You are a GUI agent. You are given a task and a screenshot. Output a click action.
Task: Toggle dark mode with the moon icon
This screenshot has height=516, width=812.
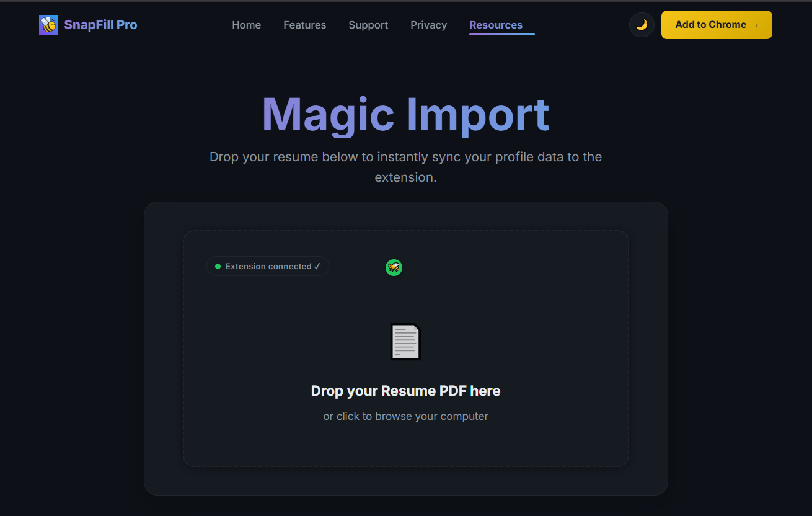[x=642, y=25]
